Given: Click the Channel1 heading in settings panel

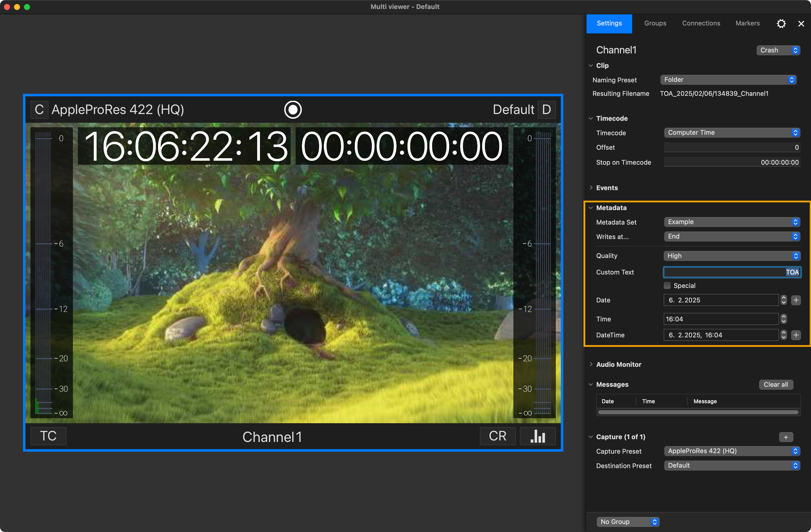Looking at the screenshot, I should click(x=616, y=50).
